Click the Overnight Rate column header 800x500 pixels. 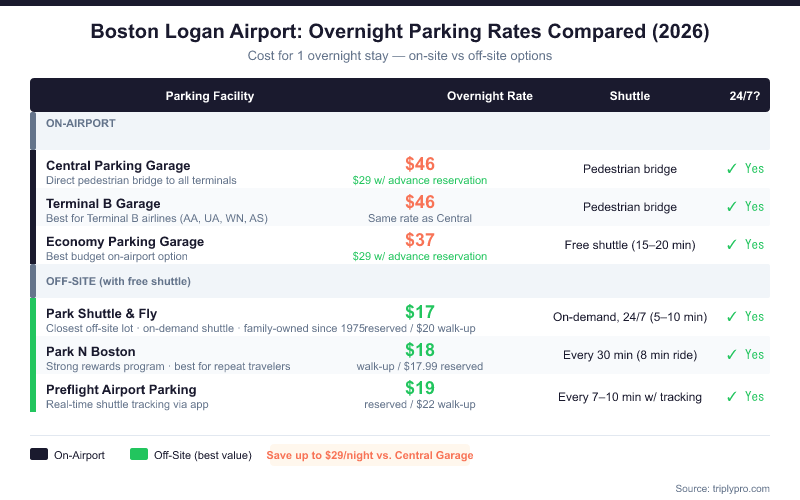tap(490, 96)
